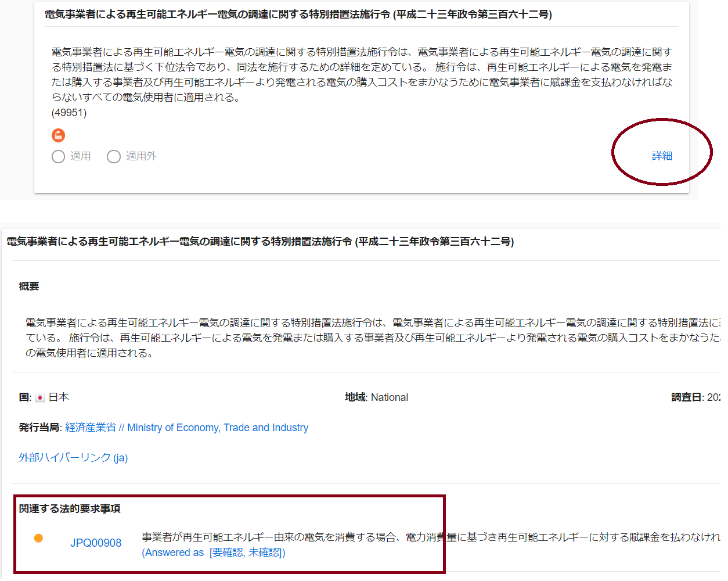This screenshot has height=581, width=728.
Task: Click the detail page title heading
Action: (260, 241)
